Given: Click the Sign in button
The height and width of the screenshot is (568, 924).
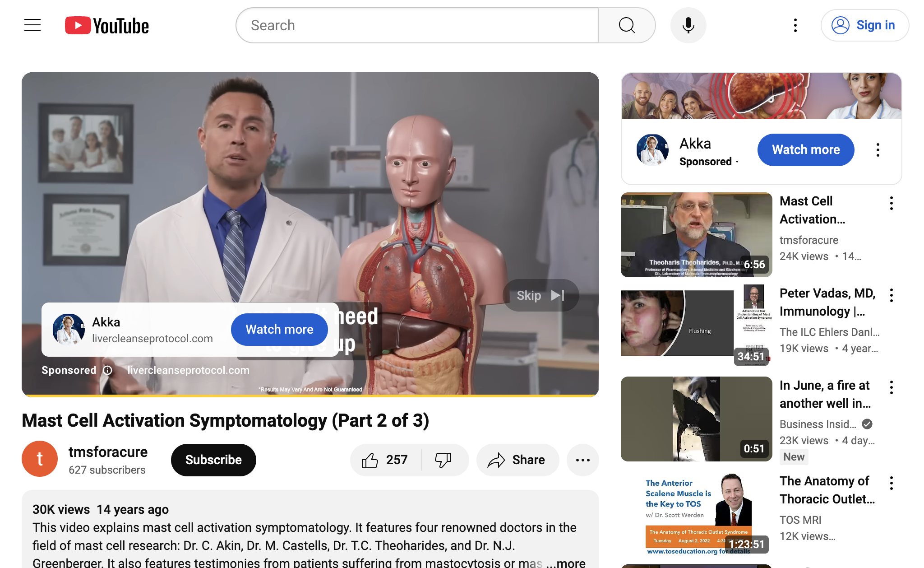Looking at the screenshot, I should coord(864,25).
